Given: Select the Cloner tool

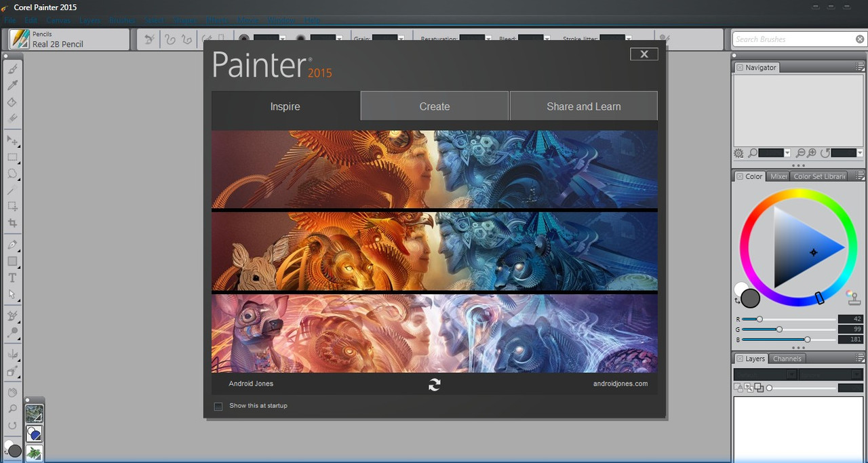Looking at the screenshot, I should tap(12, 317).
